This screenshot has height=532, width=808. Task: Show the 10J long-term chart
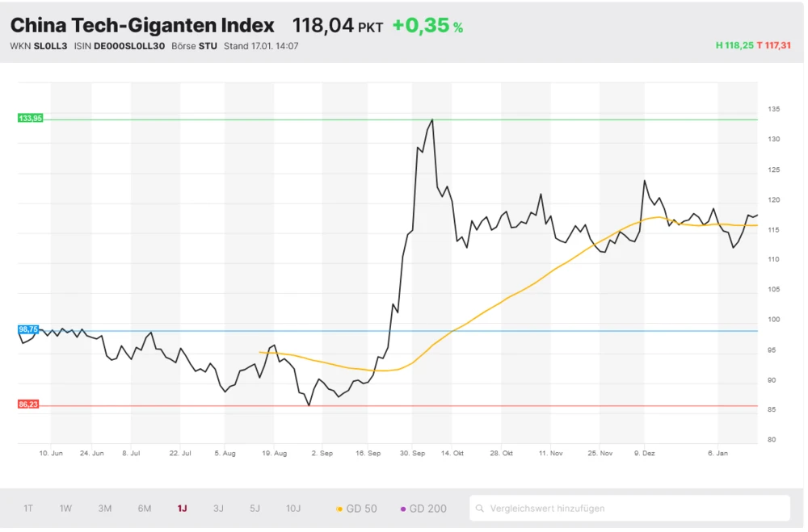292,508
